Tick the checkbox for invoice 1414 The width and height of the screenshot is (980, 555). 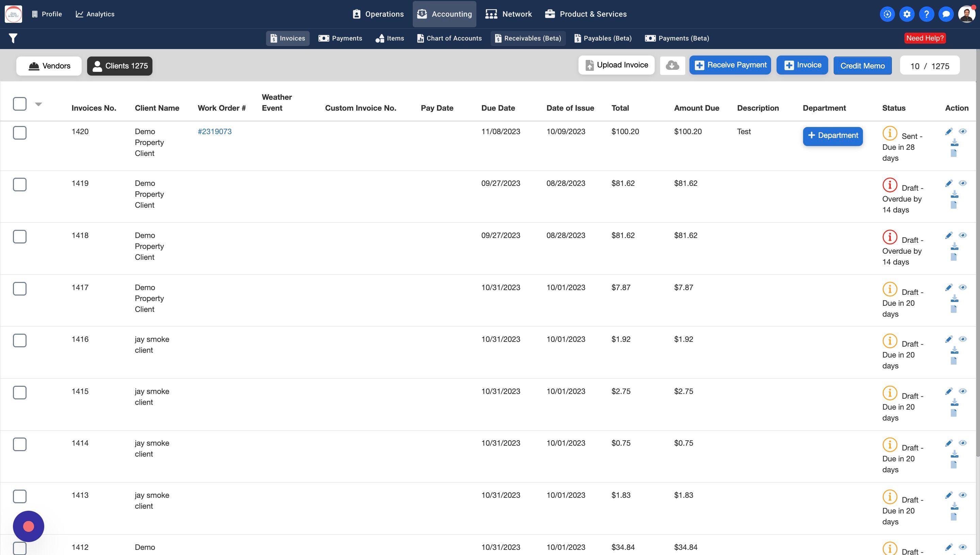pyautogui.click(x=20, y=444)
